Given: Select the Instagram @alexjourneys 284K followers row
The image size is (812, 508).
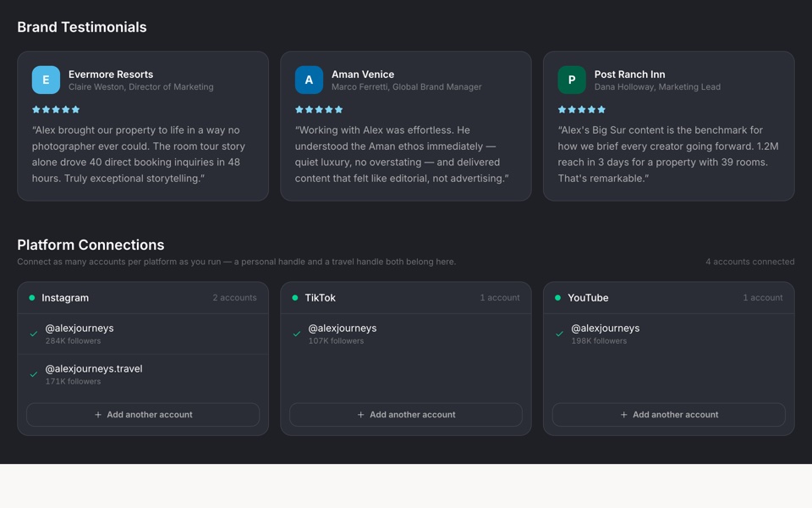Looking at the screenshot, I should [x=143, y=334].
